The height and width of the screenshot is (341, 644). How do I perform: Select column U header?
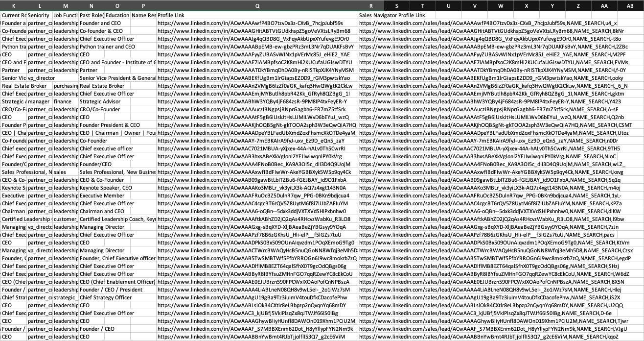coord(448,5)
